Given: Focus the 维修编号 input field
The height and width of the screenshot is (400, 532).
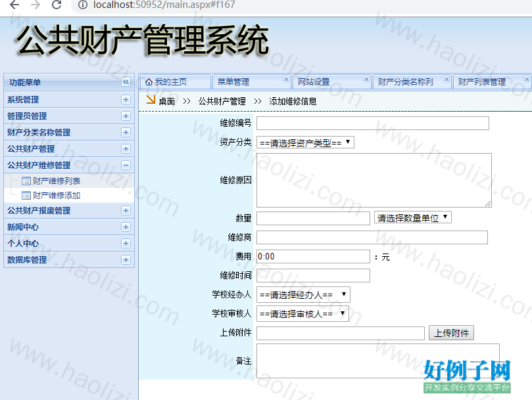Looking at the screenshot, I should tap(373, 123).
